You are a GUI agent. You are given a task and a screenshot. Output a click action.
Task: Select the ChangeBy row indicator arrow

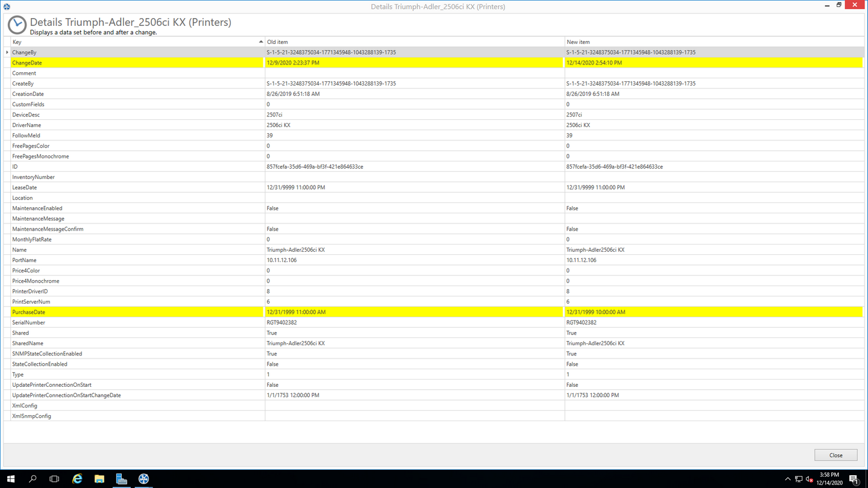(x=7, y=52)
